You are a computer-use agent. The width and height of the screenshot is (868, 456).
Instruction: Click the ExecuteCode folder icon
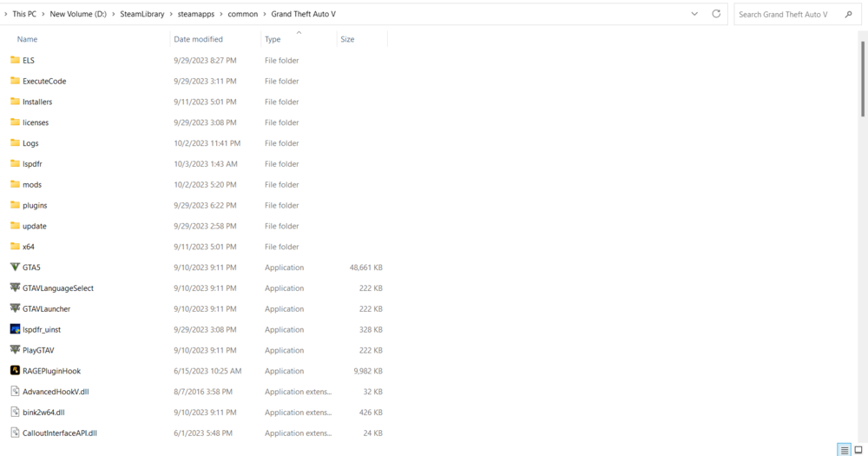tap(15, 81)
